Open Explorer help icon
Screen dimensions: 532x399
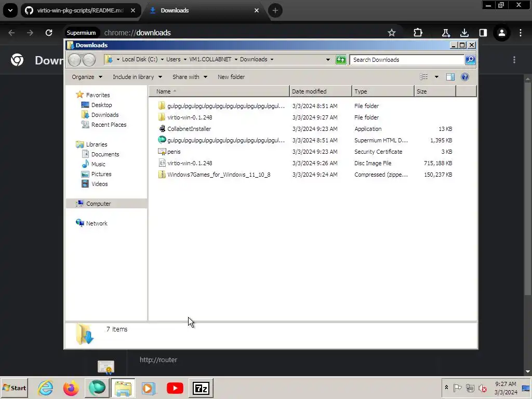pyautogui.click(x=465, y=77)
